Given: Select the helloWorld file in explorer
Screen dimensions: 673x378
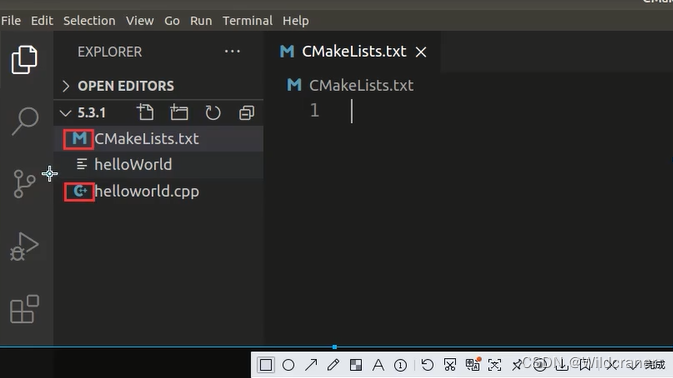Looking at the screenshot, I should pos(158,165).
